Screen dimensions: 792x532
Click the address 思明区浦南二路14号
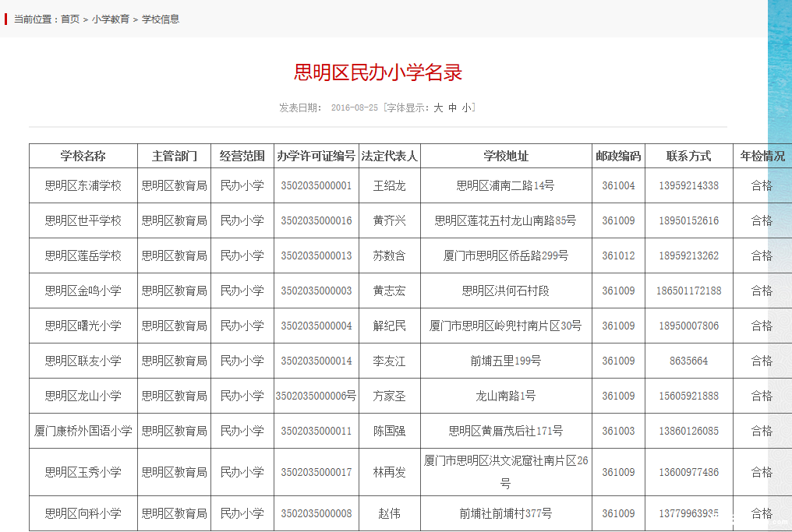pos(505,185)
